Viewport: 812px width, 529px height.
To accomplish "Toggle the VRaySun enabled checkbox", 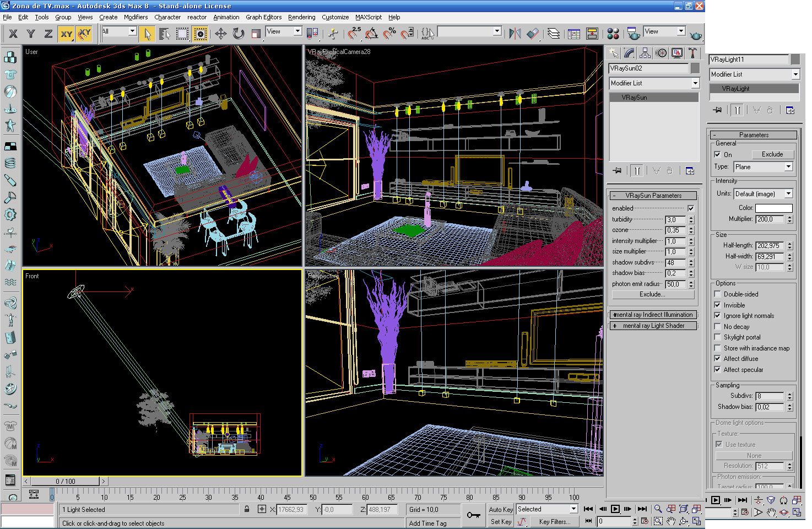I will (x=691, y=208).
